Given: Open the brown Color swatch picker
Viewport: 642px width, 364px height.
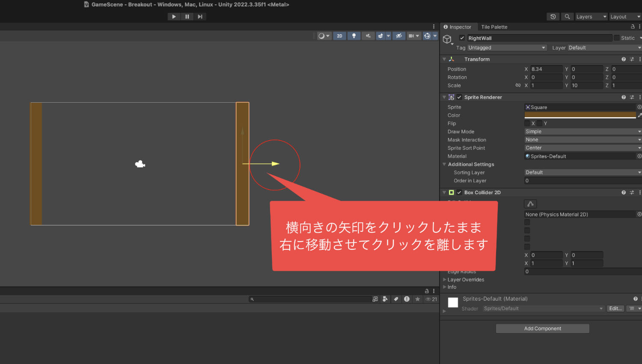Looking at the screenshot, I should click(x=580, y=115).
